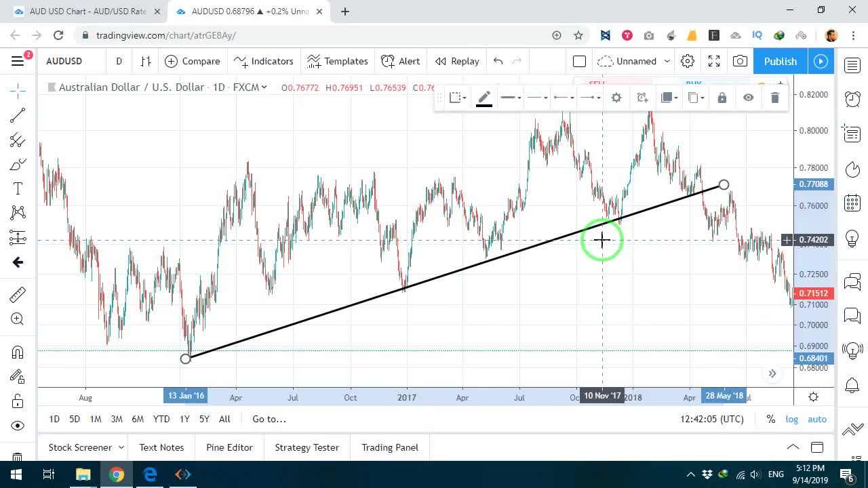Show All available chart history
Screen dimensions: 868x488
click(224, 419)
